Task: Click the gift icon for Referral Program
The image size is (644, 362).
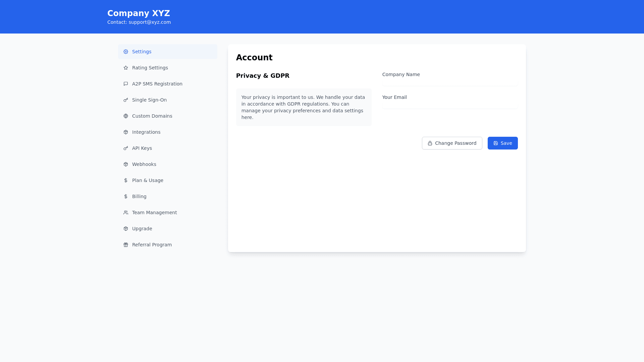Action: coord(126,245)
